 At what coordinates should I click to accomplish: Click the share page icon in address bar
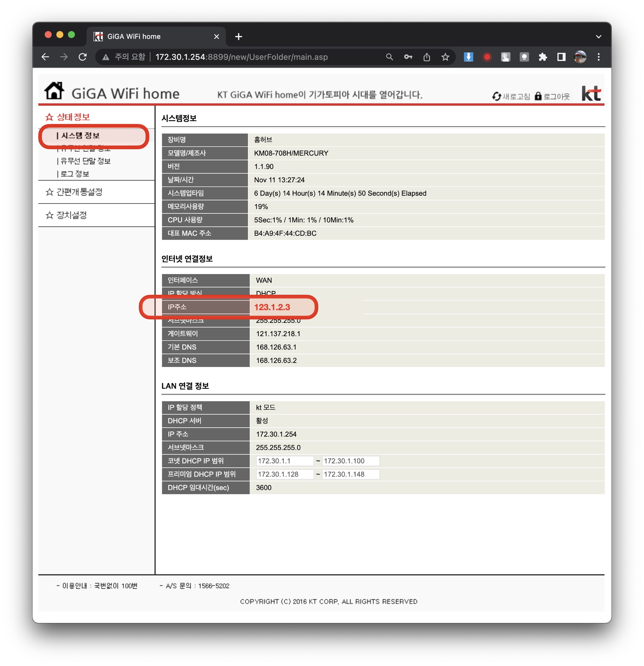(x=427, y=57)
